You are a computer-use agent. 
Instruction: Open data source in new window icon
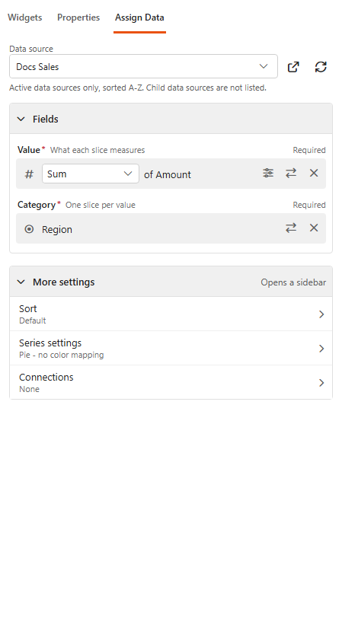[293, 66]
